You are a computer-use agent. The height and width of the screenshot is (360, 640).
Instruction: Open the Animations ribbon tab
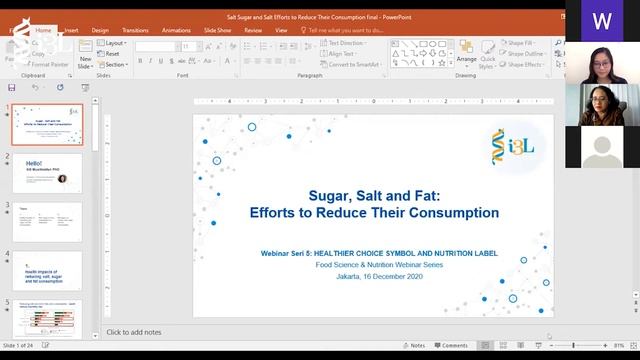tap(176, 30)
